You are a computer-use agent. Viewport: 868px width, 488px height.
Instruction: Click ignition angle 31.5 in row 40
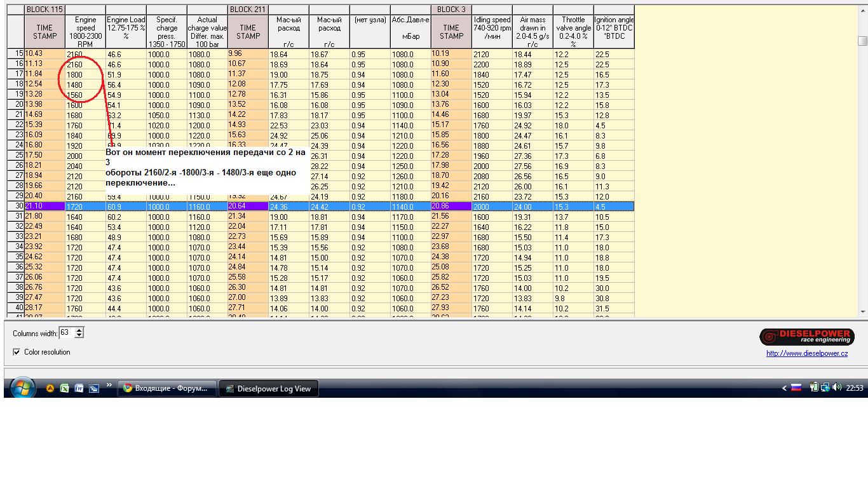[614, 308]
